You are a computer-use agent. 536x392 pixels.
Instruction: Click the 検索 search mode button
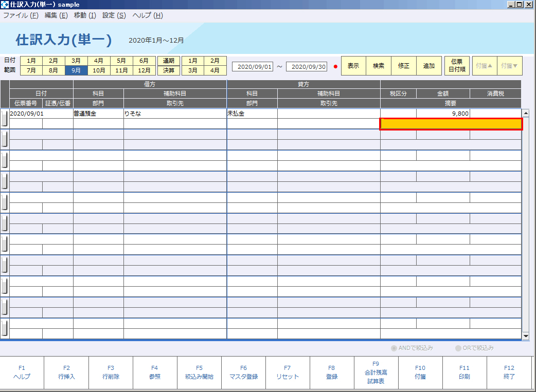379,66
